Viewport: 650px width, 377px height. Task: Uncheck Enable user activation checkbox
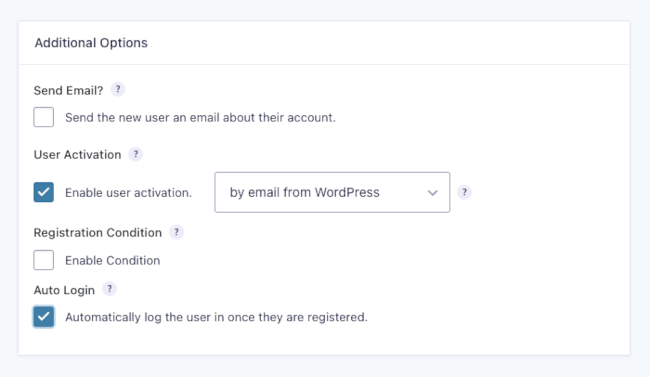44,192
